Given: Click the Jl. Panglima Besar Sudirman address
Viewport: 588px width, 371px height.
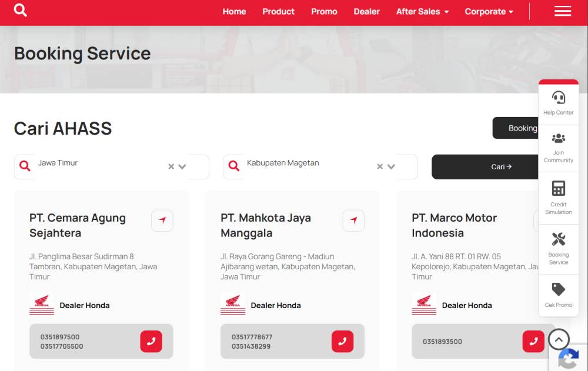Looking at the screenshot, I should click(93, 266).
